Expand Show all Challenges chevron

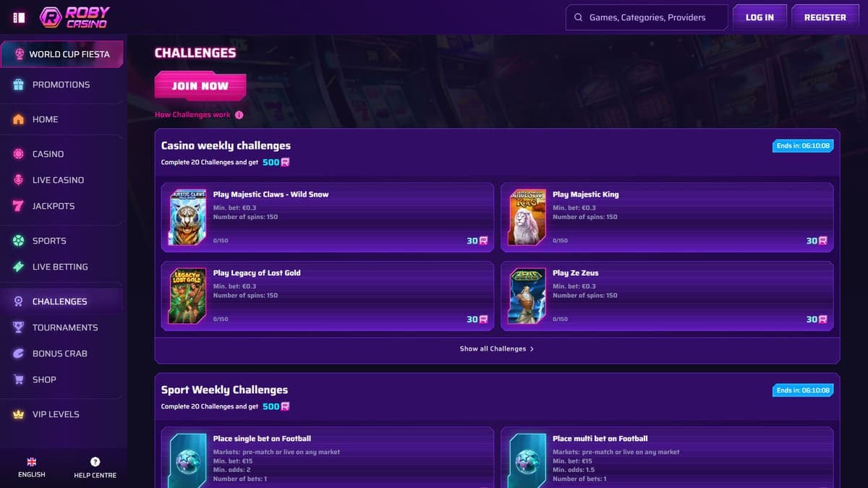tap(532, 348)
